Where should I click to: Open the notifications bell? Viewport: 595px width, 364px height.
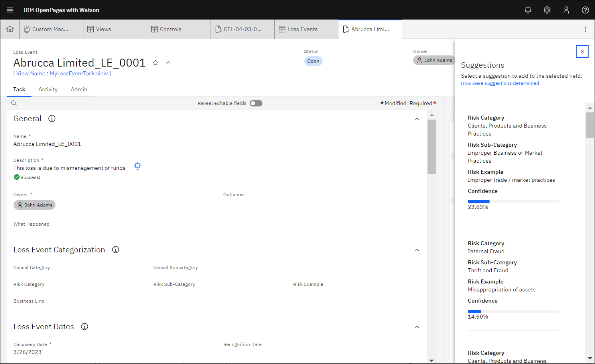coord(528,10)
